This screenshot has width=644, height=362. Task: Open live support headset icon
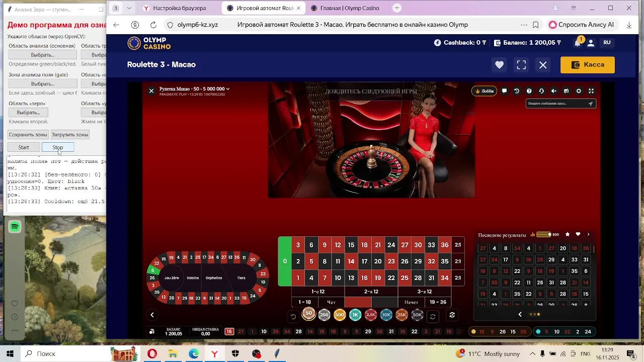[541, 91]
